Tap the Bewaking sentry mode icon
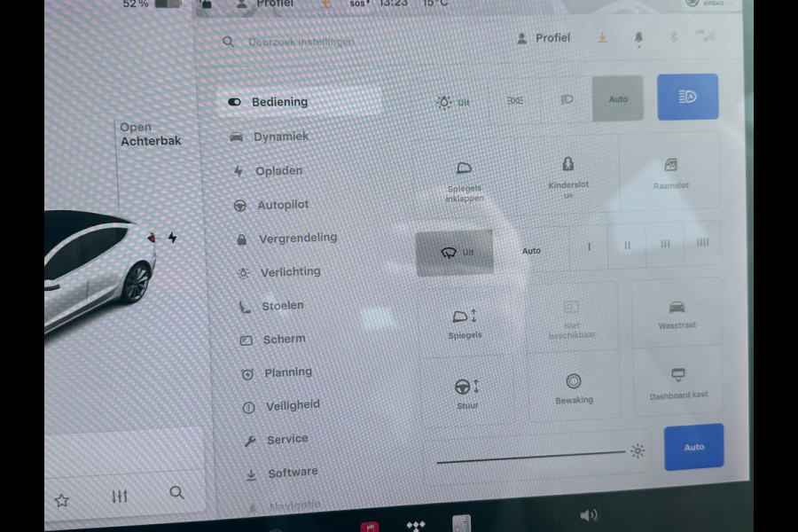 [x=575, y=388]
